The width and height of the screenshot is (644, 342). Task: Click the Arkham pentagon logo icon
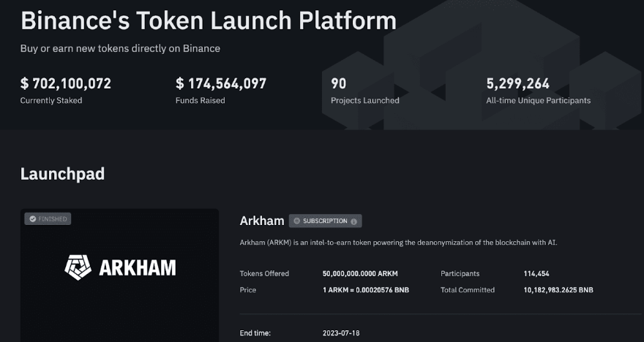[78, 267]
